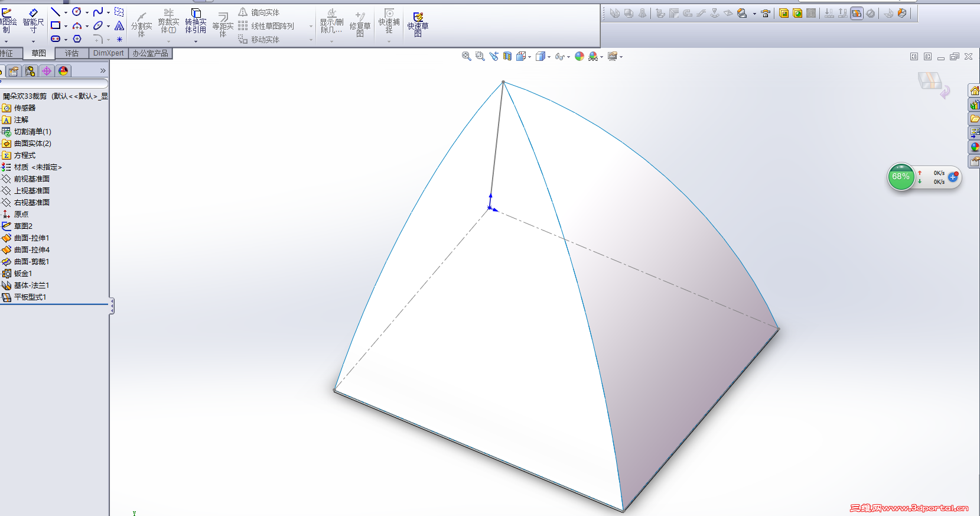Expand hidden FeatureManager tabs chevron

pos(103,71)
